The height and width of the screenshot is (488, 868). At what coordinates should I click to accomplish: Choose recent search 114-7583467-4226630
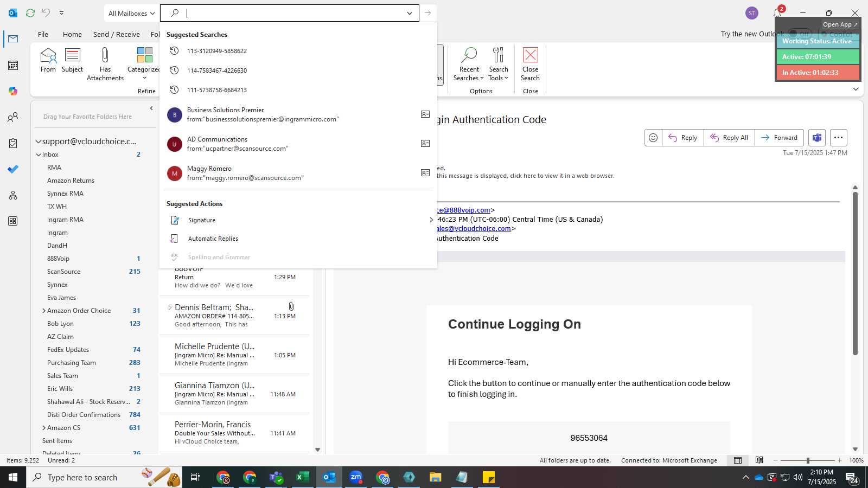[x=298, y=70]
